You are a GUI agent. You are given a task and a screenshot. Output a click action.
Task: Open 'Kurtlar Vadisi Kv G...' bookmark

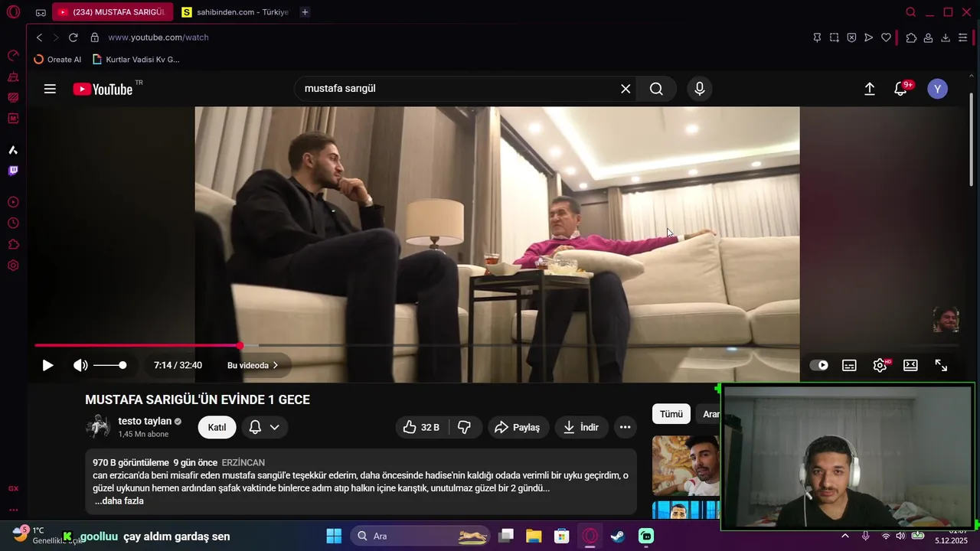coord(136,60)
